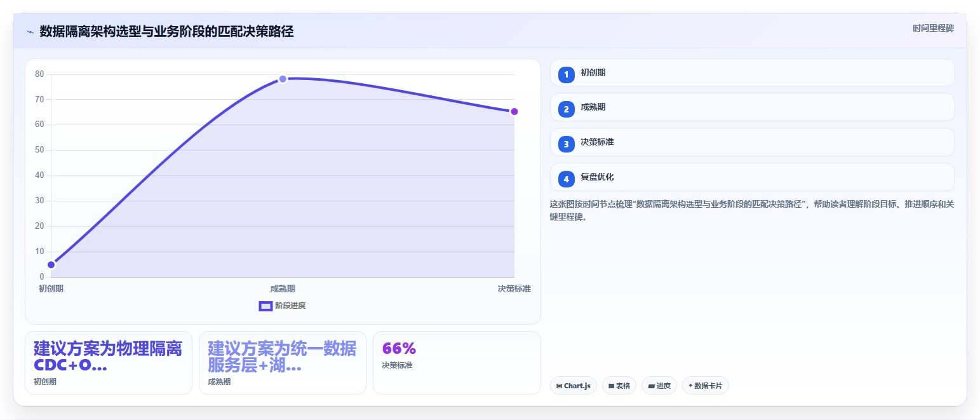Open the 66% 决策标准 card
The height and width of the screenshot is (420, 980).
pyautogui.click(x=457, y=363)
